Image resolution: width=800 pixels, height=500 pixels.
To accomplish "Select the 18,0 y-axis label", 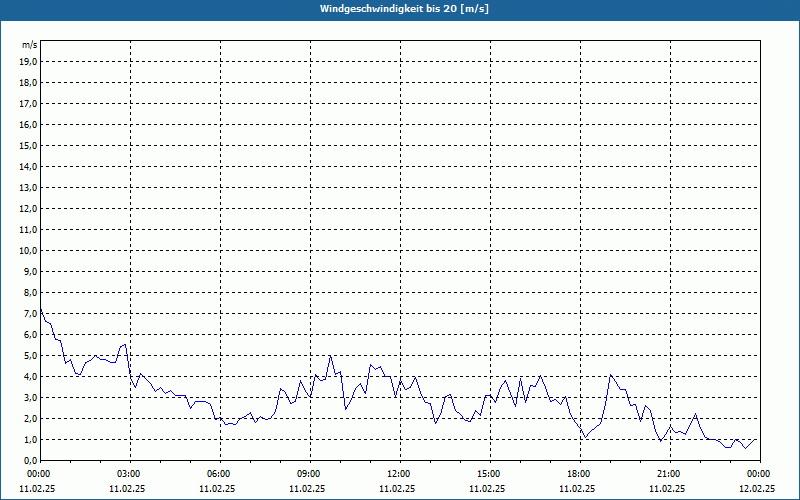I will point(28,83).
